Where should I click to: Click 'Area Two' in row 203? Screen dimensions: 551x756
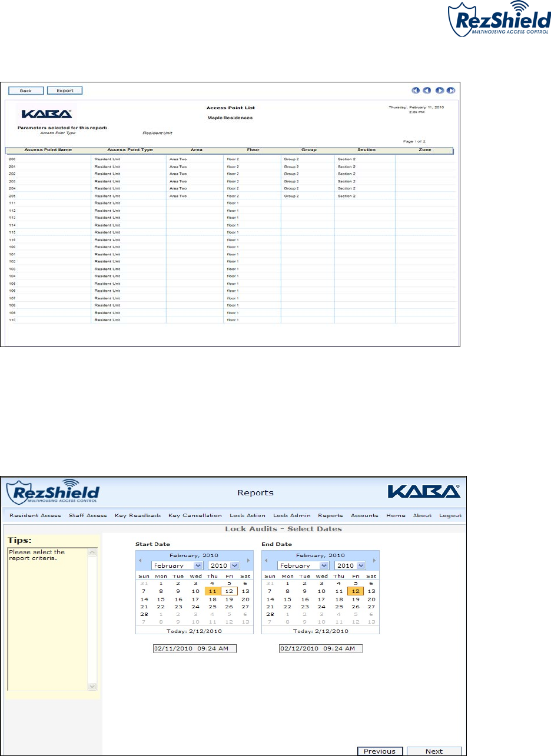(178, 181)
